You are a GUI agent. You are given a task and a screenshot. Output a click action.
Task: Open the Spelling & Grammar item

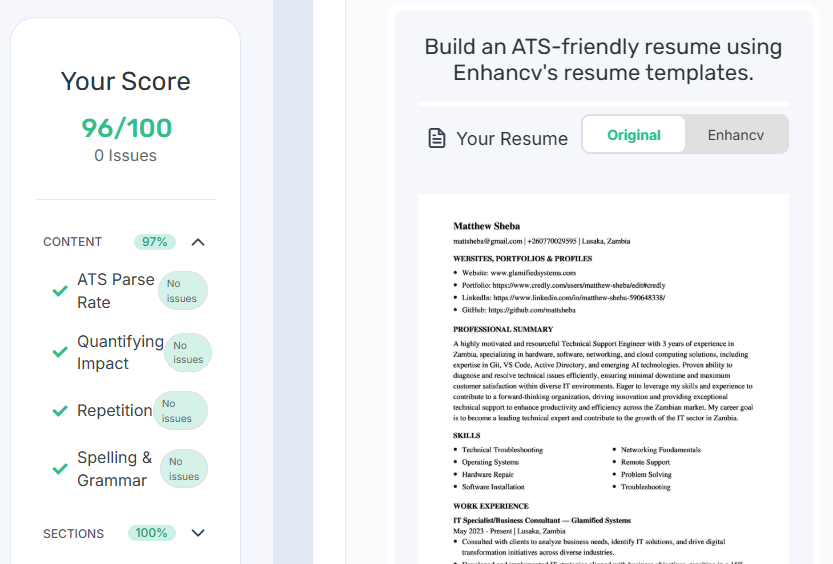(x=114, y=468)
